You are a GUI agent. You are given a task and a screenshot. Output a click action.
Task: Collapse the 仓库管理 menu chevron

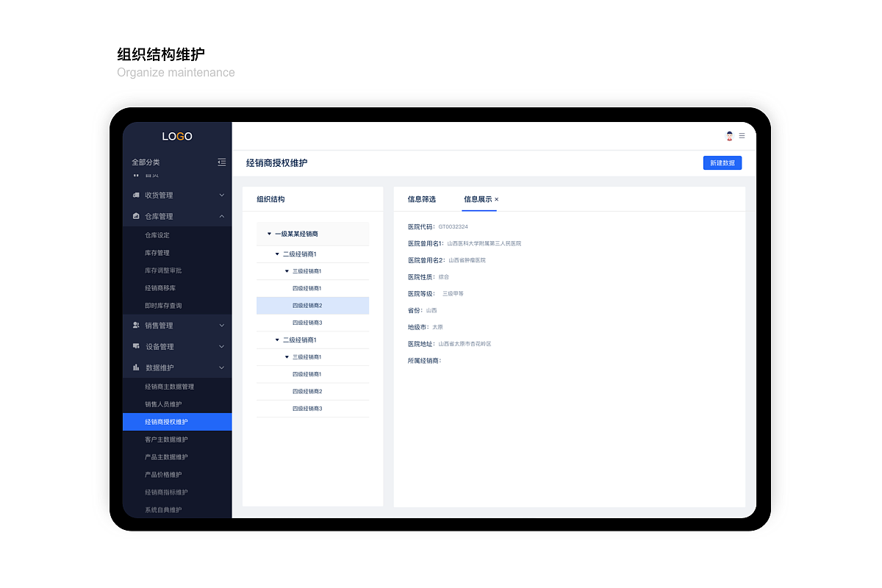click(221, 217)
